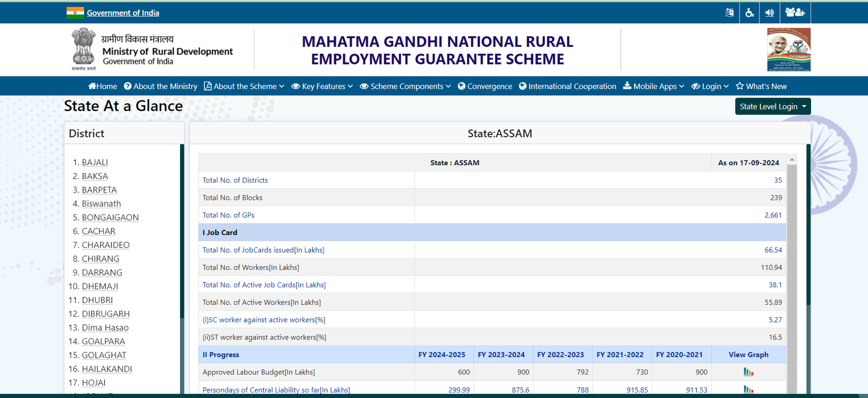Click the Total No. of Blocks value 239

pyautogui.click(x=776, y=197)
